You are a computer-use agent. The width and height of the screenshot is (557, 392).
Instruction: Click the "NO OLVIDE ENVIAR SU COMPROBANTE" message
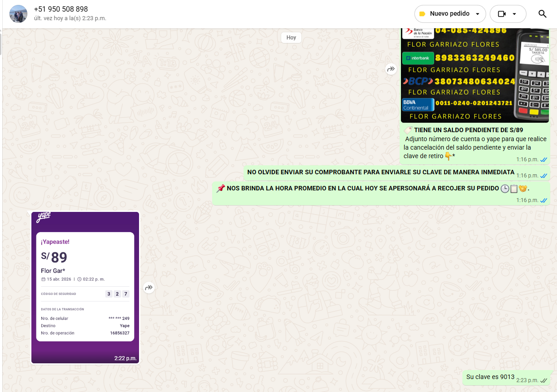pos(381,172)
